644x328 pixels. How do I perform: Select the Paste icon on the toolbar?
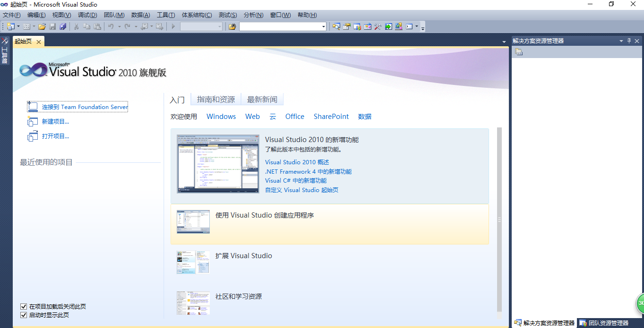tap(97, 26)
